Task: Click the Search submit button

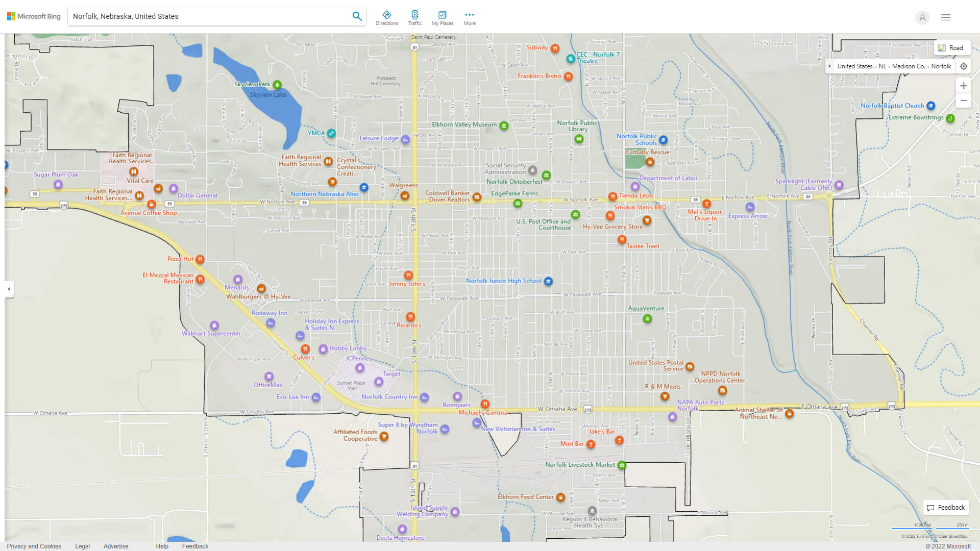Action: coord(357,16)
